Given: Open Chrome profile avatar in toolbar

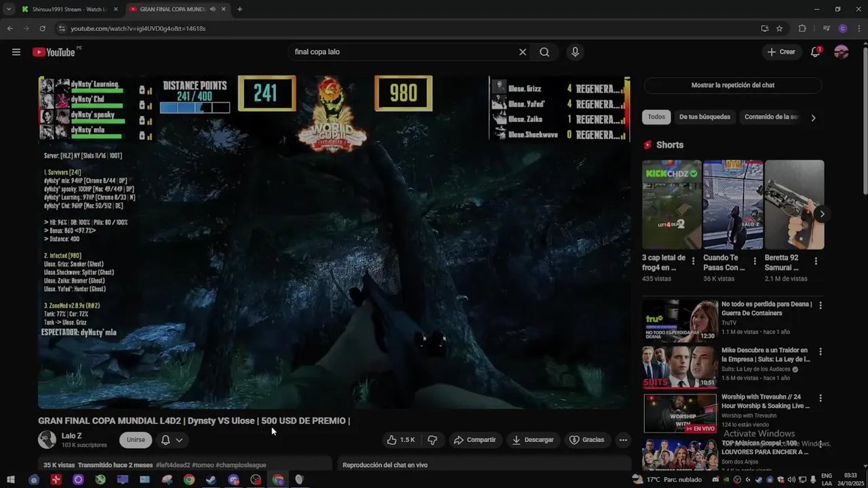Looking at the screenshot, I should point(843,28).
